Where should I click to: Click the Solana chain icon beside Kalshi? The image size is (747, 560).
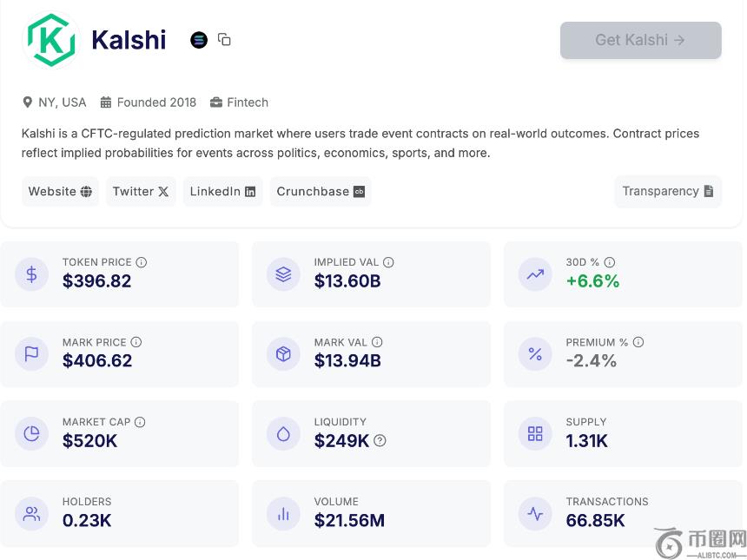pyautogui.click(x=199, y=40)
